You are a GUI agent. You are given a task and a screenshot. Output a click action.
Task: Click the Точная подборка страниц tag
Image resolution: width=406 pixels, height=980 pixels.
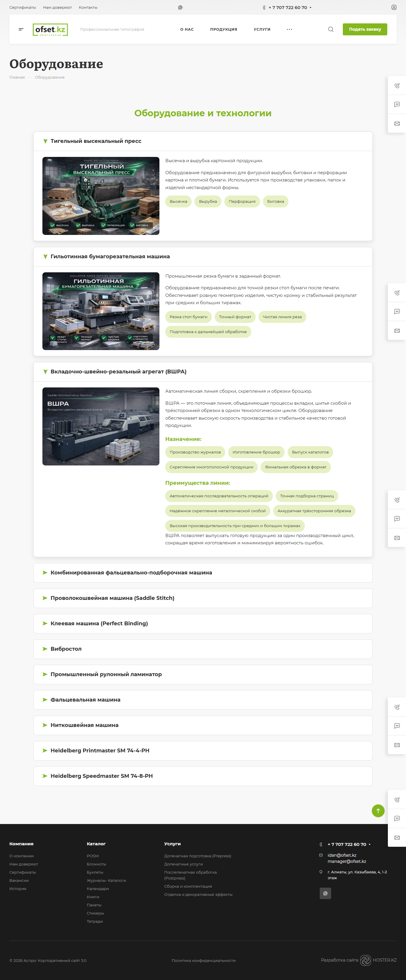click(307, 496)
